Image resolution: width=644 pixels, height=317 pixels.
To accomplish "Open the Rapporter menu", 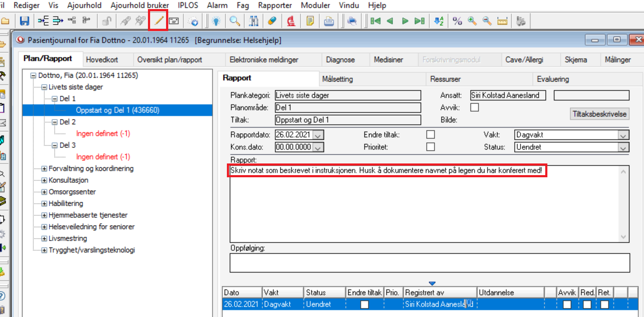I will tap(275, 6).
